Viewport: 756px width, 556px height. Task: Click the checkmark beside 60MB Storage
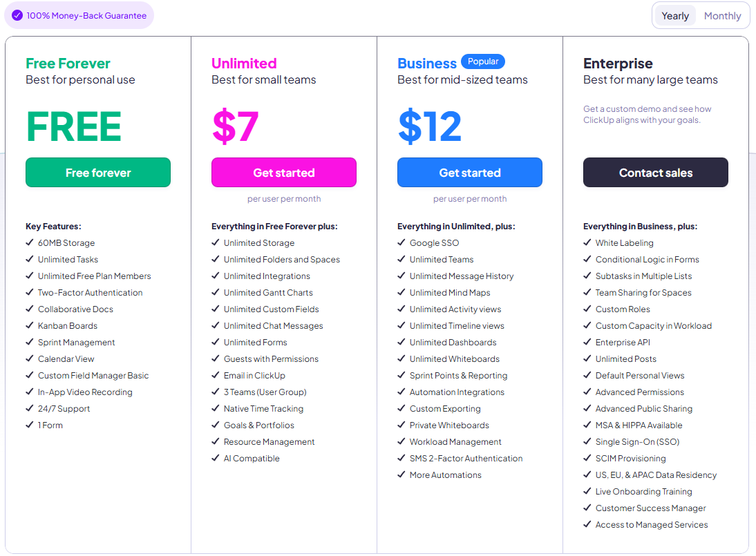click(30, 242)
